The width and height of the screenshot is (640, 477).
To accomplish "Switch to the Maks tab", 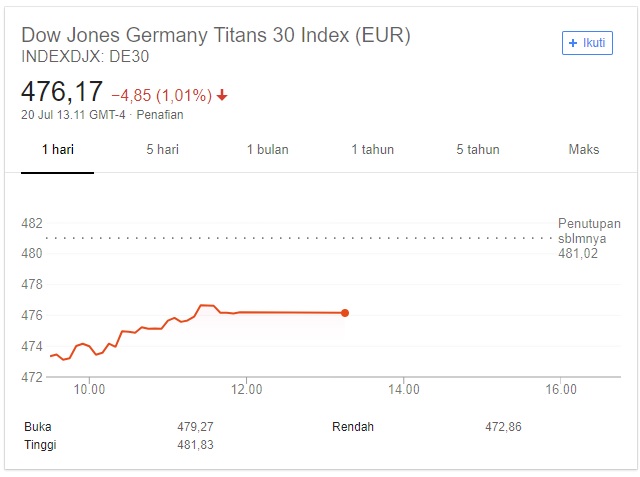I will pyautogui.click(x=583, y=150).
